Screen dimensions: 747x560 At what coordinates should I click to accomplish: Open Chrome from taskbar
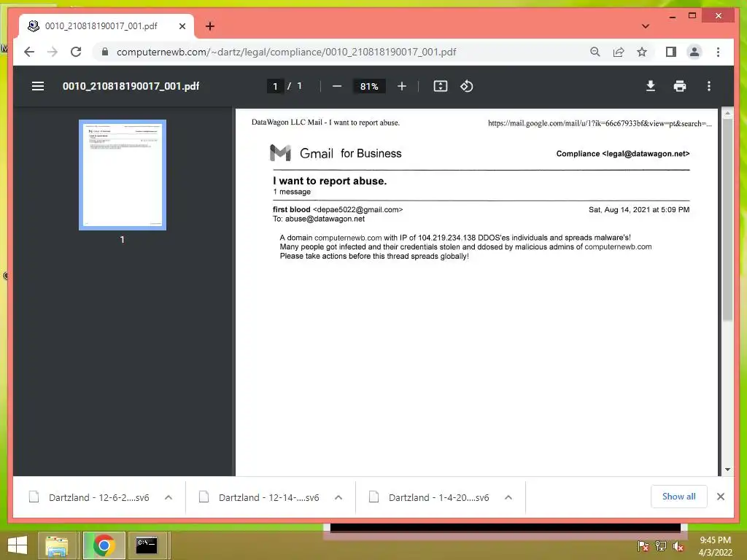pyautogui.click(x=104, y=545)
